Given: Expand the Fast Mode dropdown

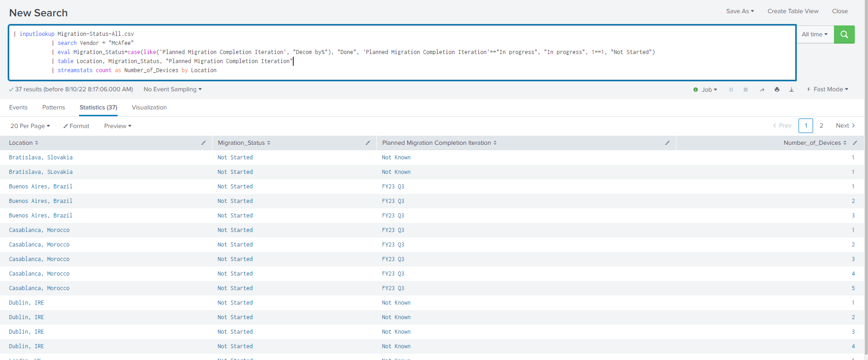Looking at the screenshot, I should click(828, 89).
